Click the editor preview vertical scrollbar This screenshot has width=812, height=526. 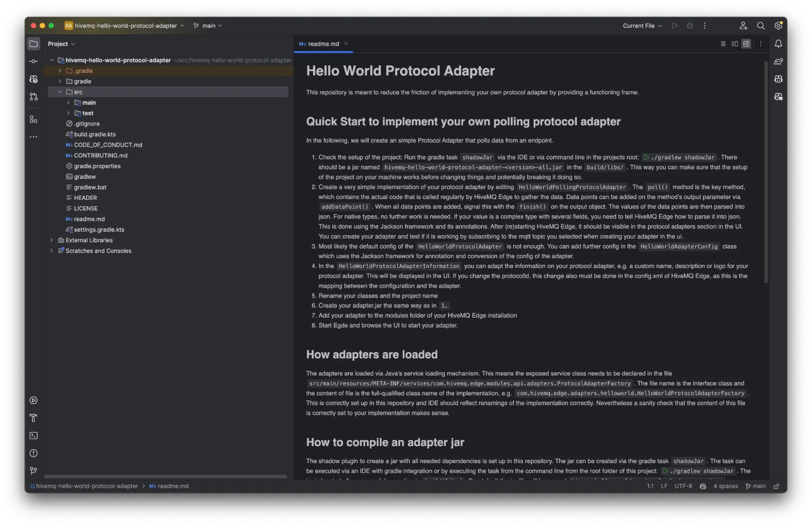[x=766, y=172]
